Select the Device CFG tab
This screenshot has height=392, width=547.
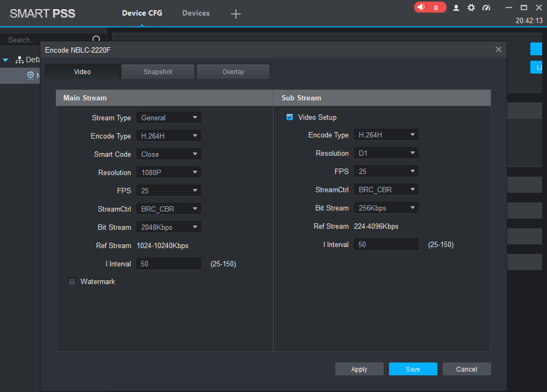[x=142, y=13]
